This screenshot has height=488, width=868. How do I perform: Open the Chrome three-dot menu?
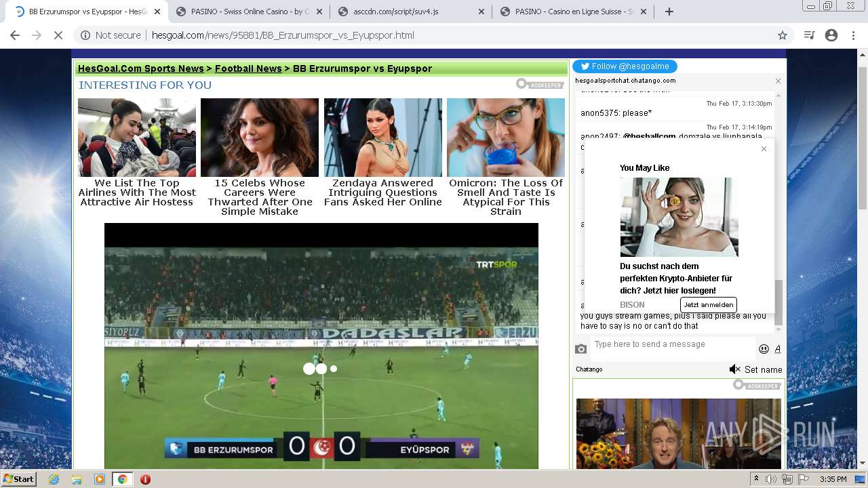(854, 35)
